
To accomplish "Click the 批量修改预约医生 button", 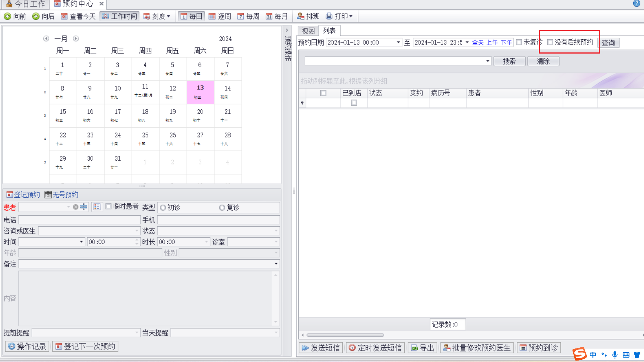I will [477, 348].
